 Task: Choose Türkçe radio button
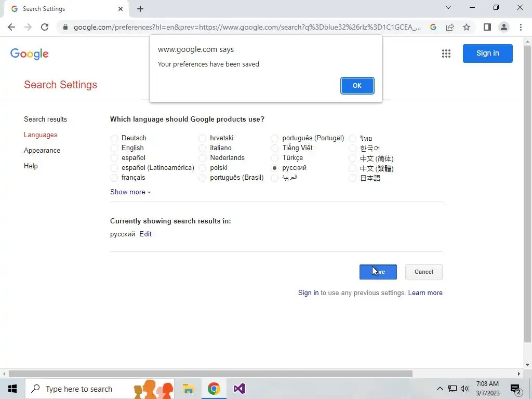[274, 158]
